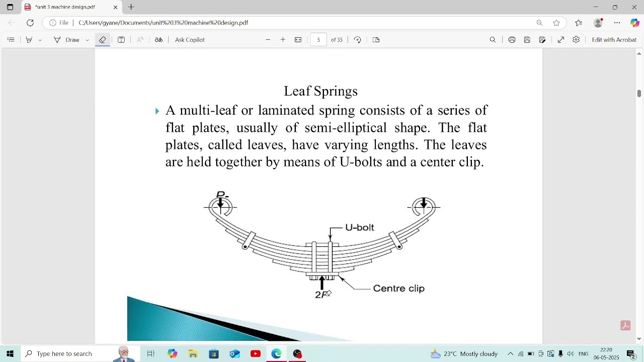Refresh the page
The height and width of the screenshot is (362, 644).
[30, 23]
